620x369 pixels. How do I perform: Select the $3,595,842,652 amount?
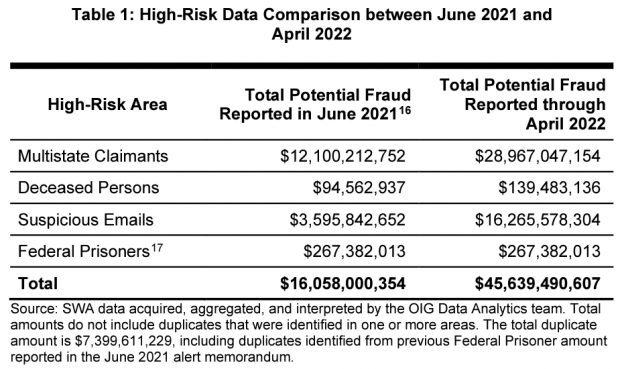(348, 220)
